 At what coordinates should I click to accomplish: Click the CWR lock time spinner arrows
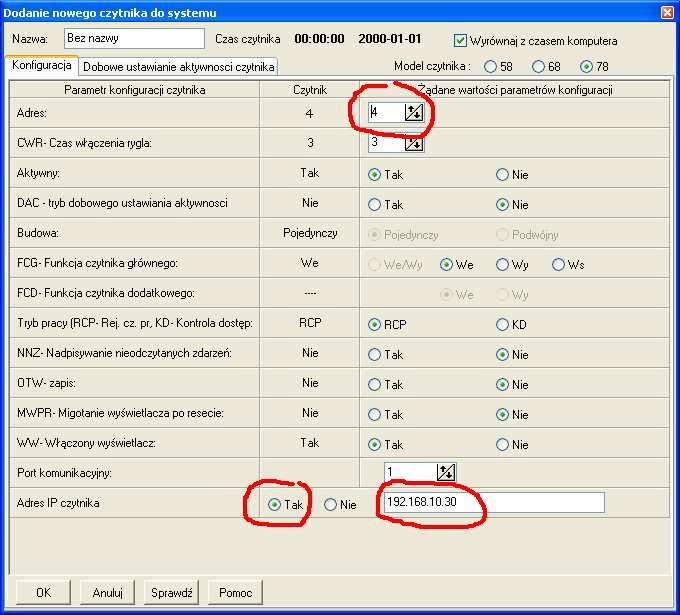click(414, 143)
